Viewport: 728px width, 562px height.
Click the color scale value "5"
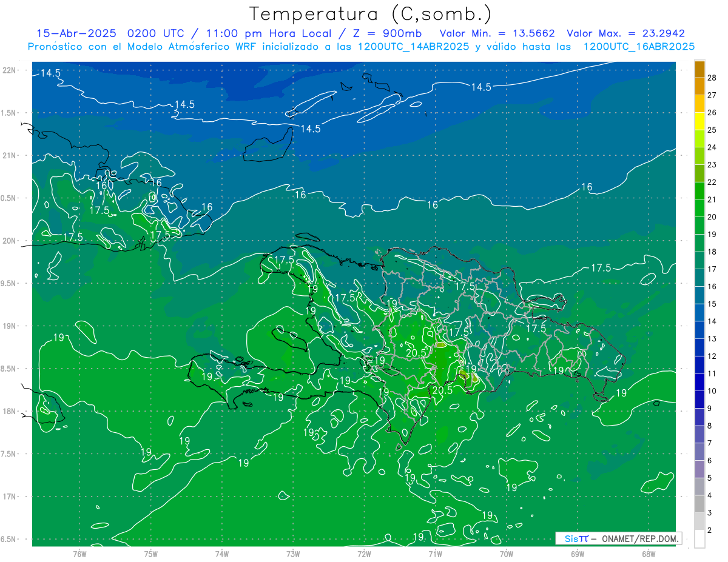[710, 478]
